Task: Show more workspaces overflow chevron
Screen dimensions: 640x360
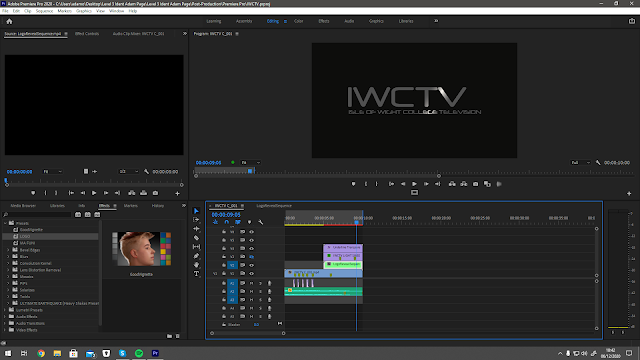Action: pos(436,21)
